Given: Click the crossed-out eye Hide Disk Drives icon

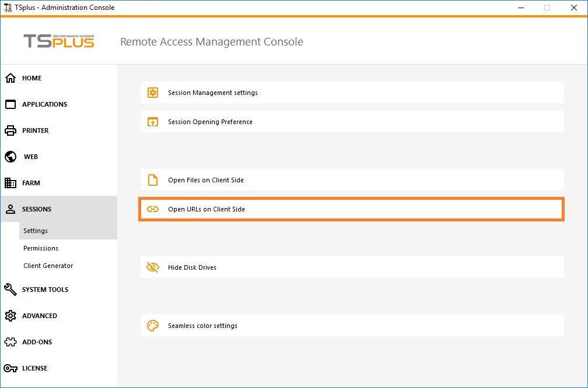Looking at the screenshot, I should (153, 267).
